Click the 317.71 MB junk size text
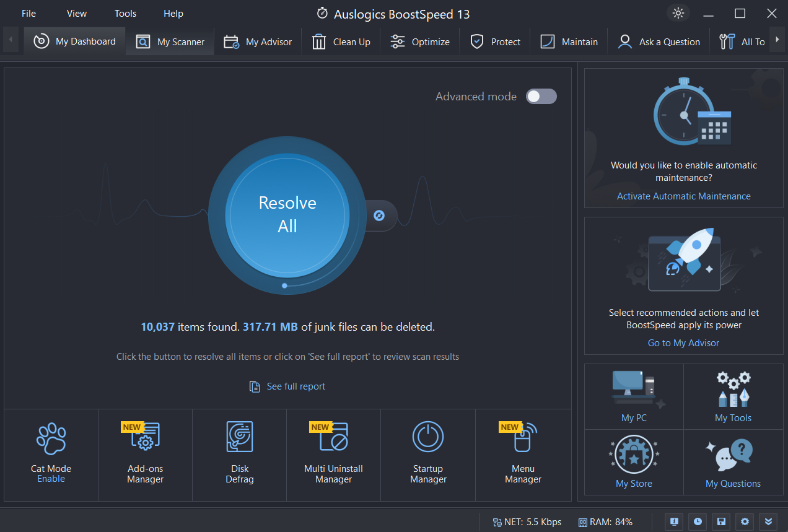The image size is (788, 532). tap(270, 326)
